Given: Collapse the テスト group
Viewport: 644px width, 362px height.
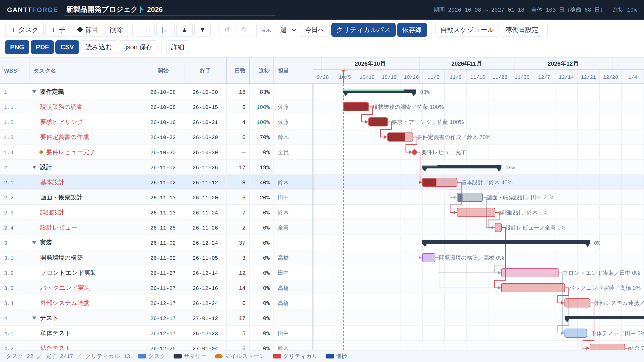Looking at the screenshot, I should click(x=34, y=318).
